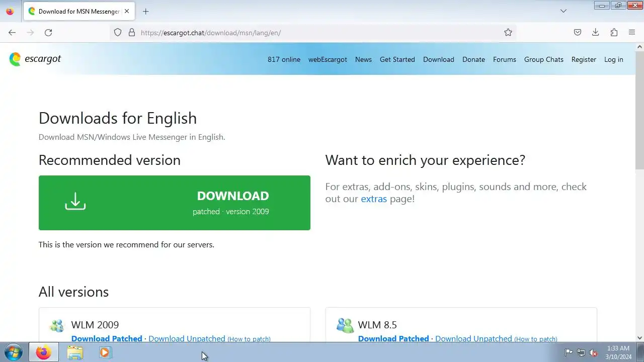Click the page scrollbar up arrow

640,47
